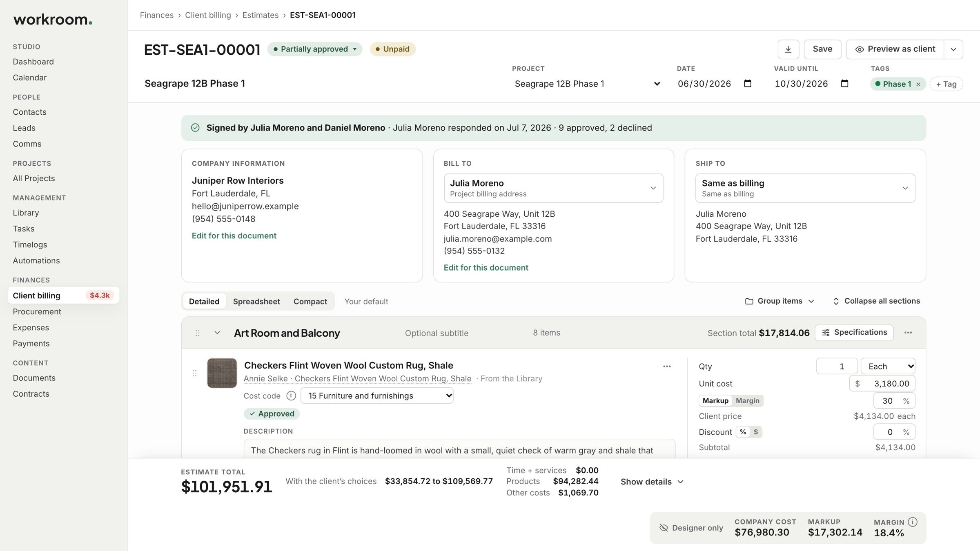Click the Save button
980x551 pixels.
coord(822,49)
